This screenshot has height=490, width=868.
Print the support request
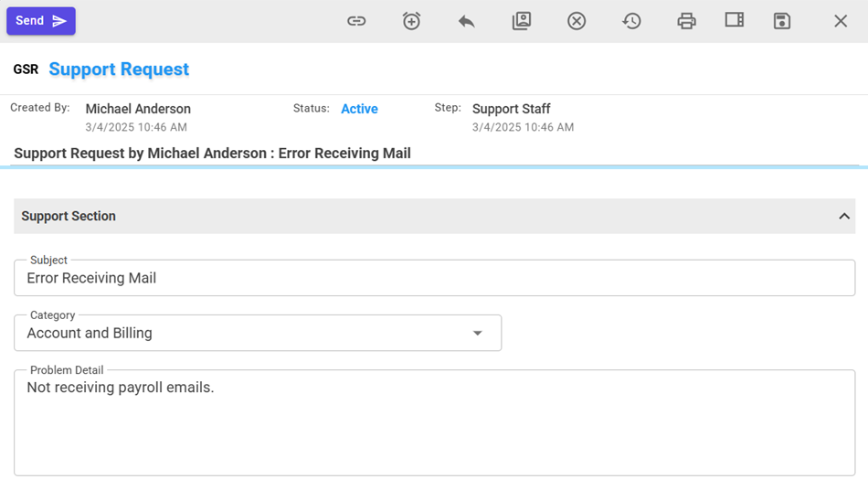coord(686,21)
